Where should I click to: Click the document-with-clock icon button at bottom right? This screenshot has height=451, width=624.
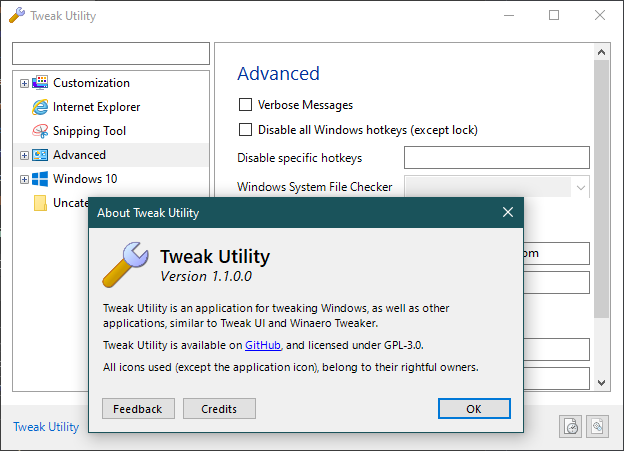click(571, 427)
